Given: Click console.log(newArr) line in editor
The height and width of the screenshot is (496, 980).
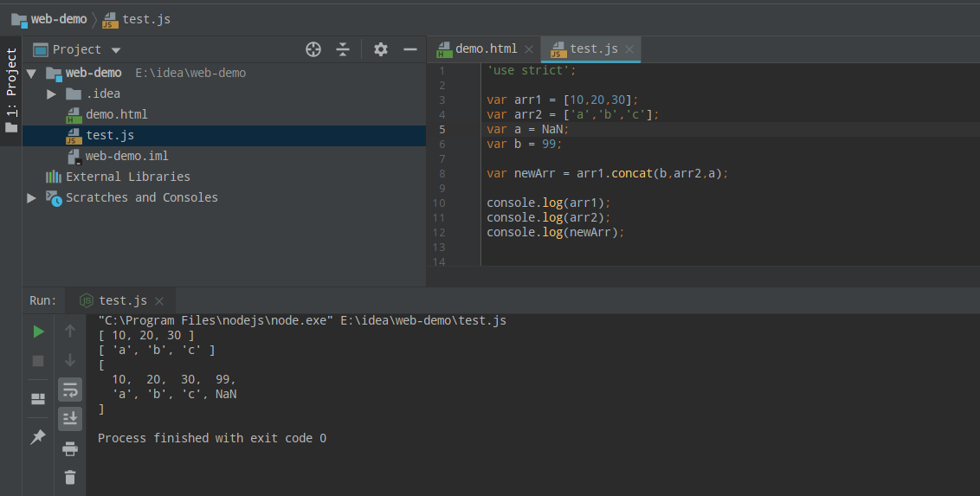Looking at the screenshot, I should point(556,232).
